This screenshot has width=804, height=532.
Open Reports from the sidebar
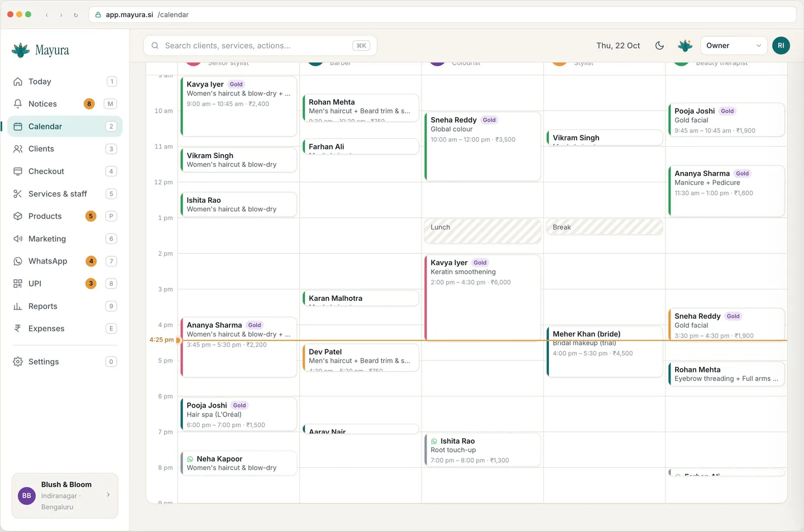click(65, 306)
